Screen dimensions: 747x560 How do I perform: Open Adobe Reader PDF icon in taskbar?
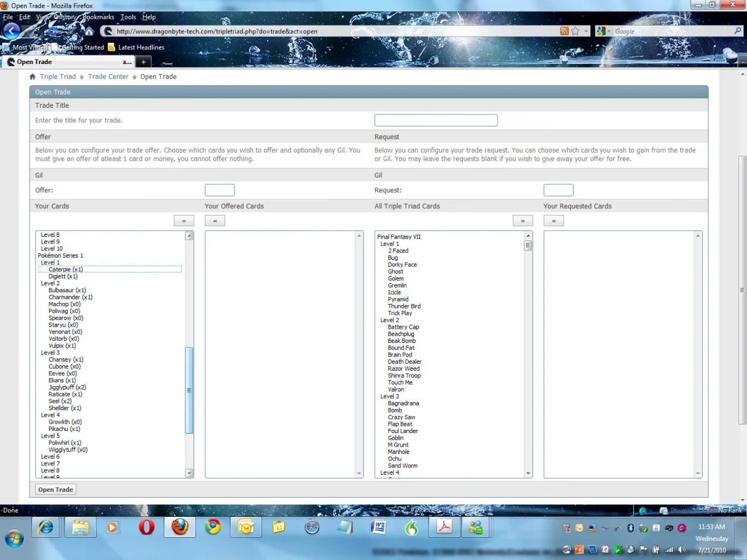pos(444,527)
